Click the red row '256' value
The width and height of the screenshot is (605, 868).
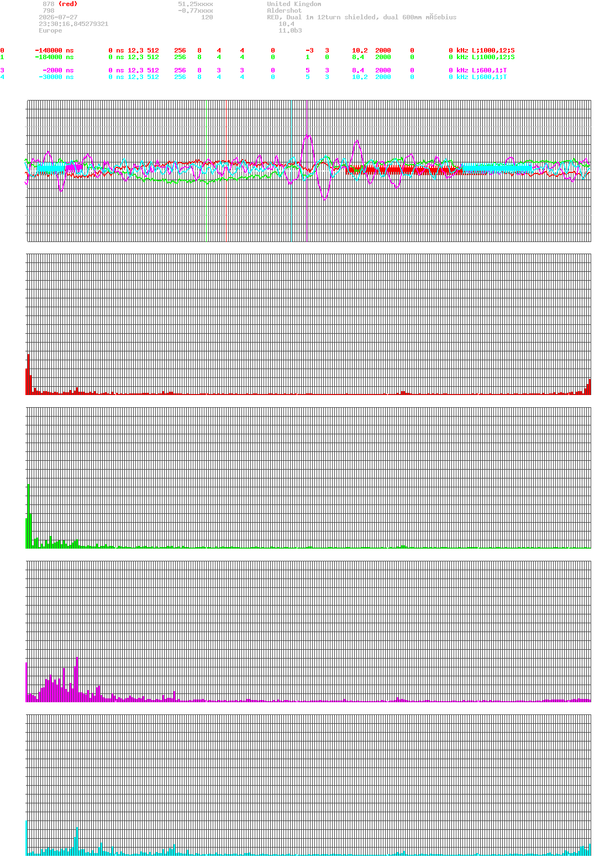180,50
